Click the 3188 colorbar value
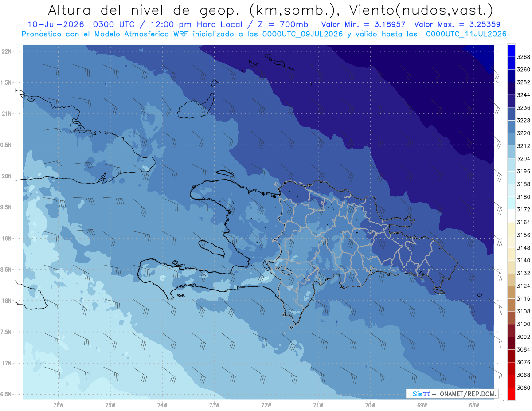 (524, 184)
